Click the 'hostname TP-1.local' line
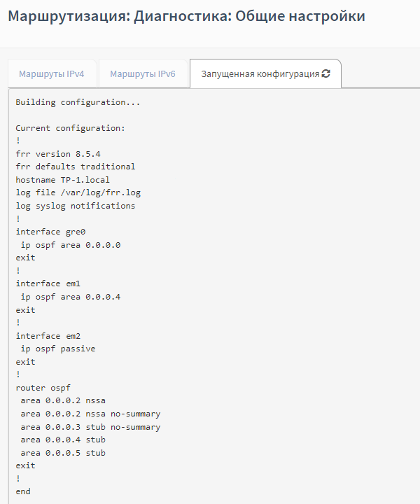Screen dimensions: 420x504 pyautogui.click(x=63, y=180)
